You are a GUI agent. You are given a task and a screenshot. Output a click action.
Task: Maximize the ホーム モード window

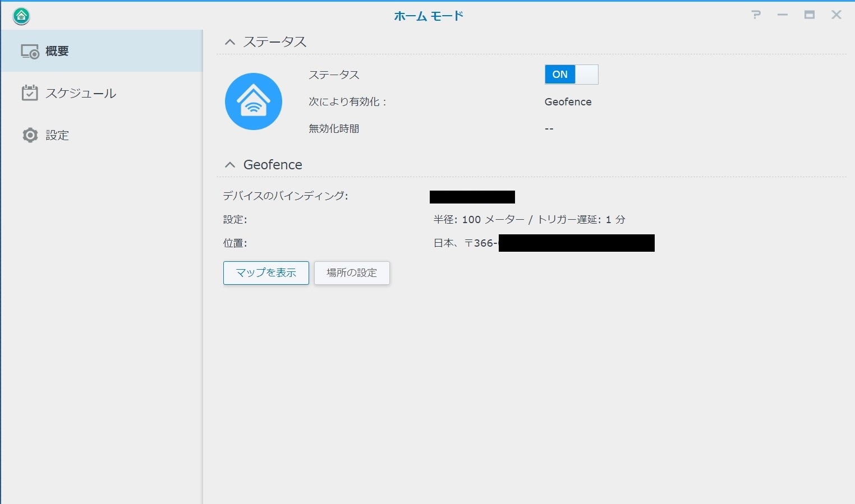tap(810, 15)
